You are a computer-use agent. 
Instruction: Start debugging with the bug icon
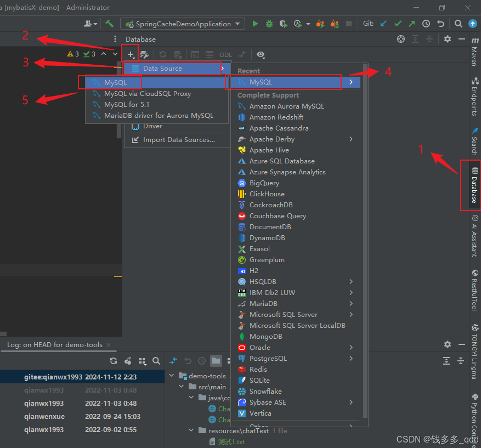(x=269, y=24)
